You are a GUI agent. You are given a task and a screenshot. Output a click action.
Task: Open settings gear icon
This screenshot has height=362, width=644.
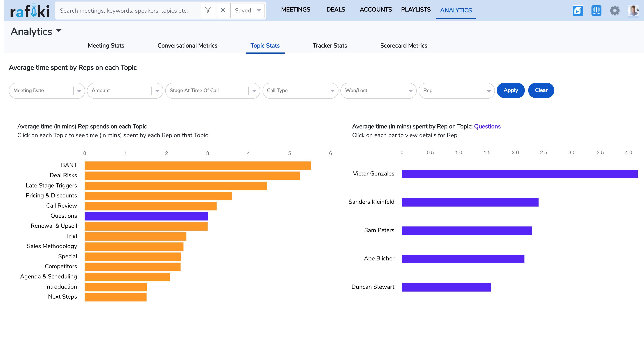click(x=615, y=11)
